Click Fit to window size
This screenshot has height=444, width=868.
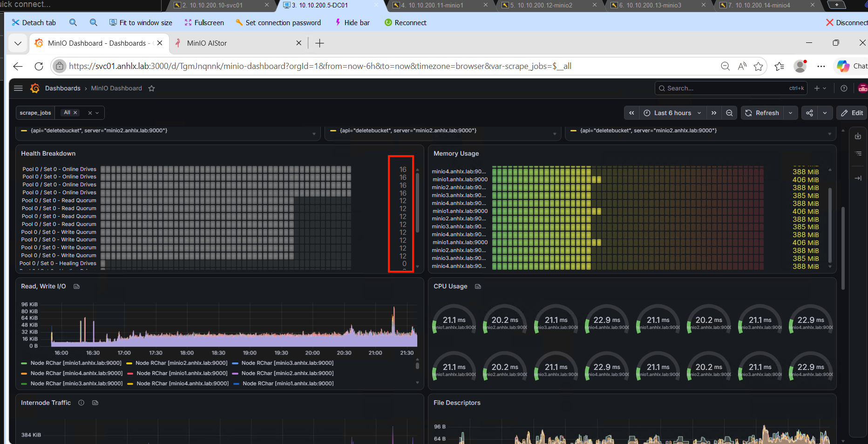tap(141, 22)
